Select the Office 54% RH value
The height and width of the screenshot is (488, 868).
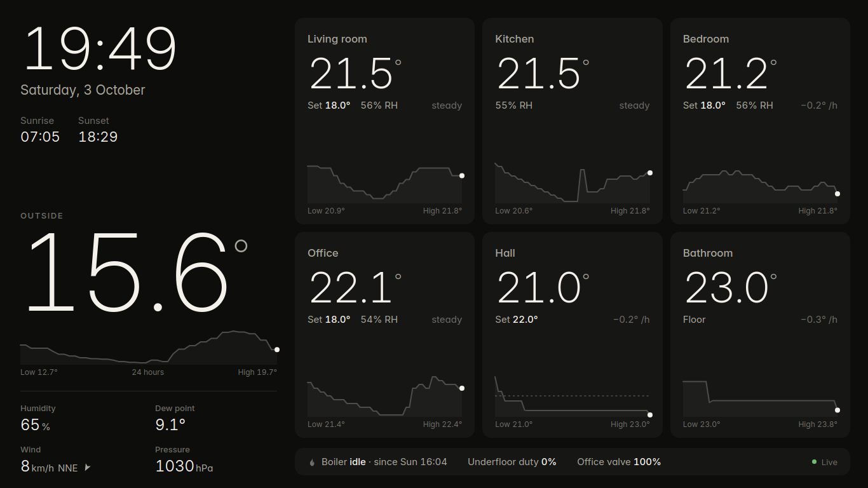(379, 320)
